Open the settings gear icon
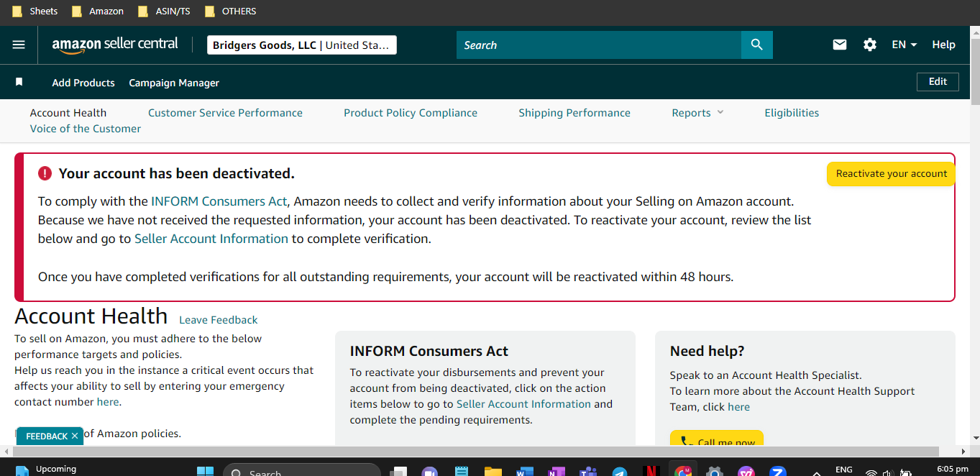Image resolution: width=980 pixels, height=476 pixels. click(x=870, y=45)
